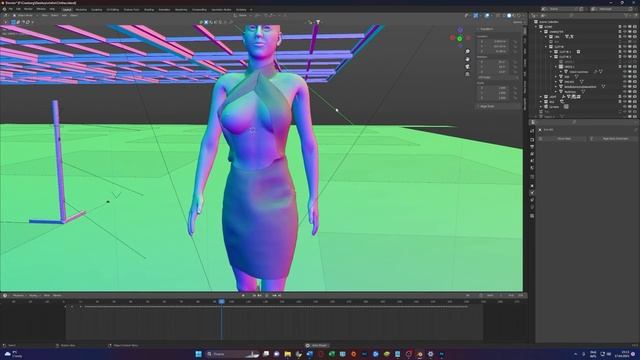Click the taskbar clock and date
Screen dimensions: 640x360
(x=624, y=354)
